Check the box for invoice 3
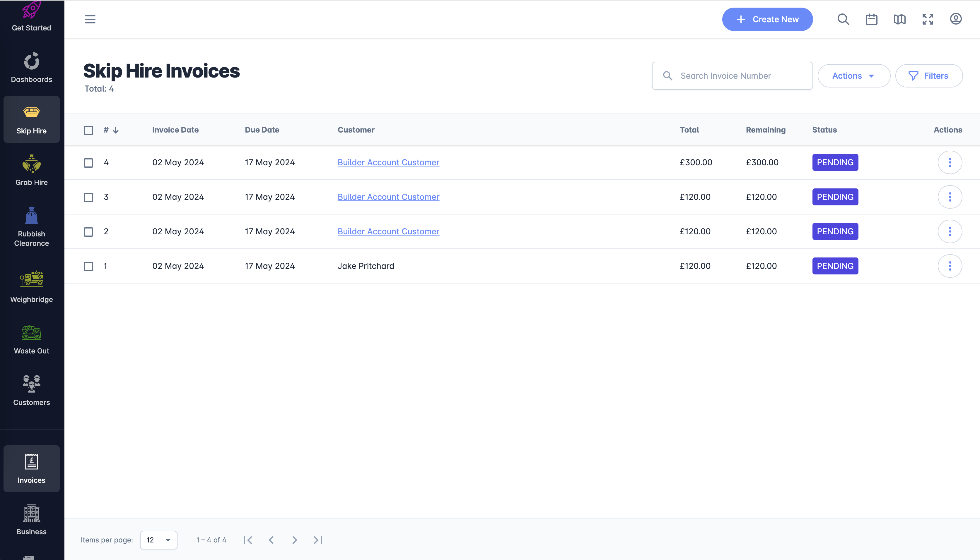980x560 pixels. click(88, 197)
